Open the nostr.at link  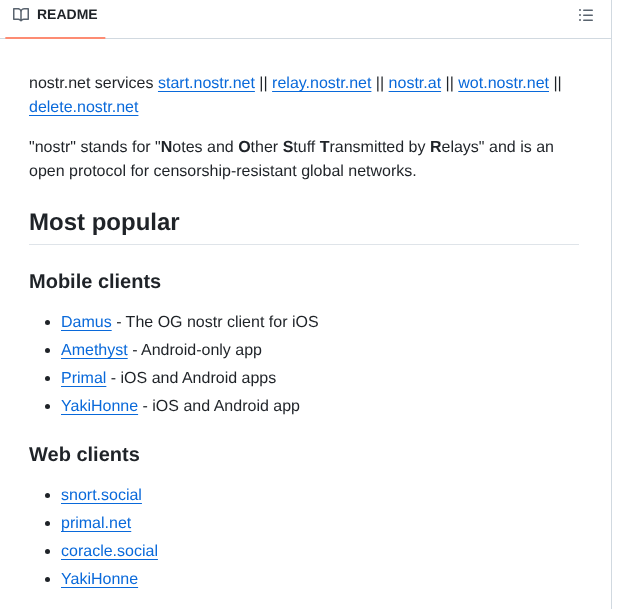tap(414, 83)
